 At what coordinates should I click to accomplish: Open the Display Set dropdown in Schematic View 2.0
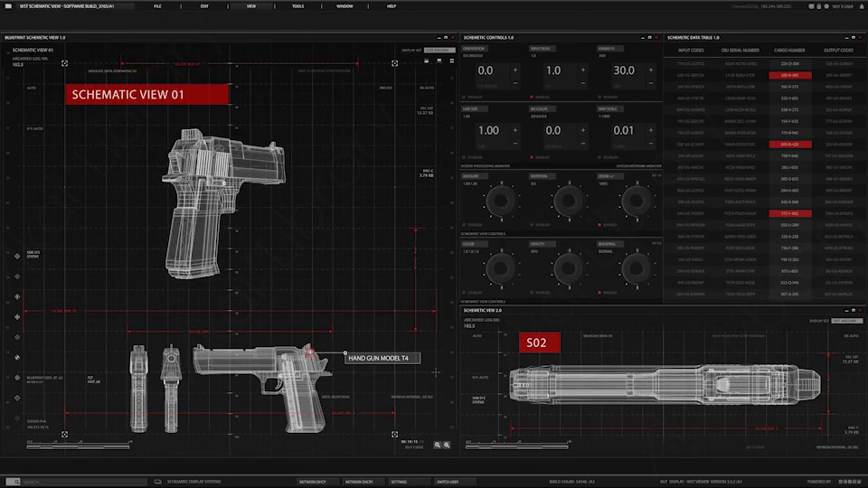pyautogui.click(x=846, y=321)
